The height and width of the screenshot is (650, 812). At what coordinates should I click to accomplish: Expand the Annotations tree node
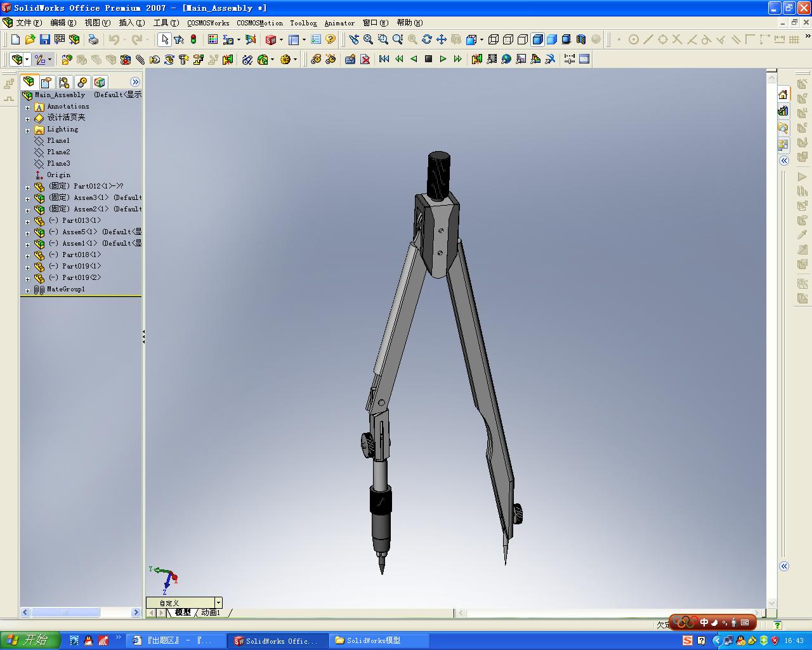click(27, 107)
